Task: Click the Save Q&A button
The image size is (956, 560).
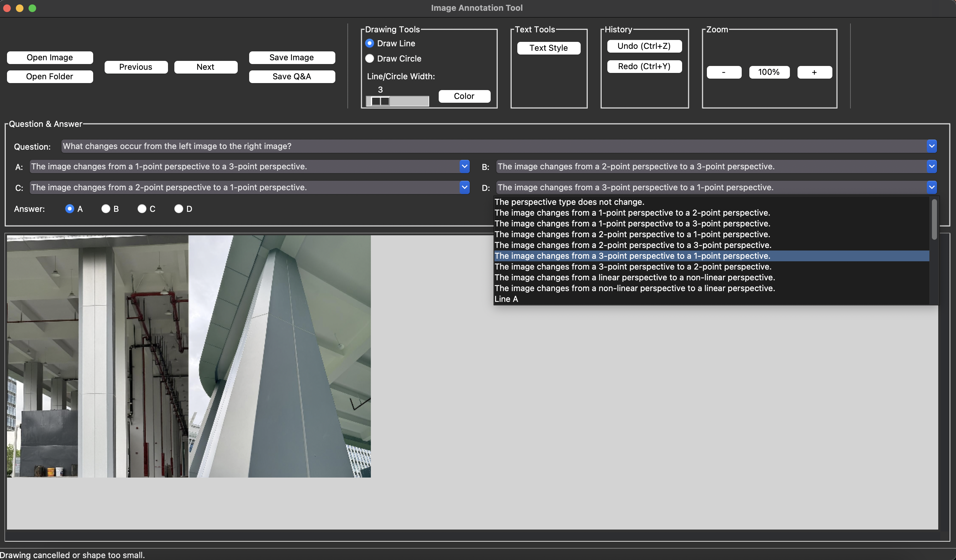Action: click(x=292, y=76)
